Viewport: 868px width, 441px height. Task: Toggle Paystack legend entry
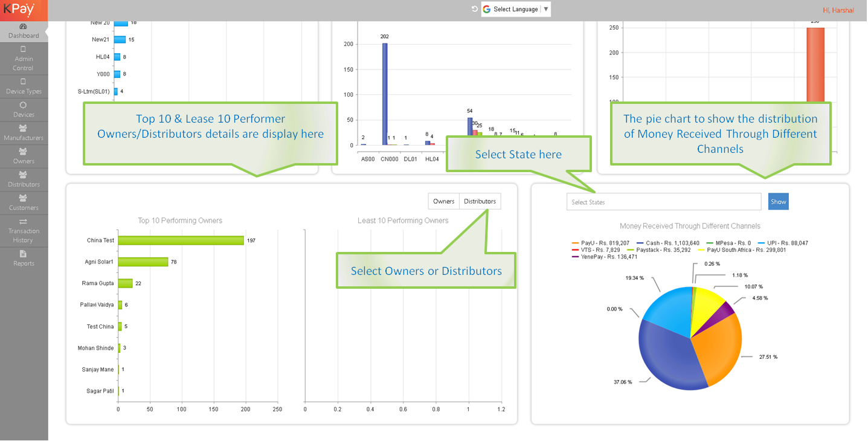click(659, 249)
